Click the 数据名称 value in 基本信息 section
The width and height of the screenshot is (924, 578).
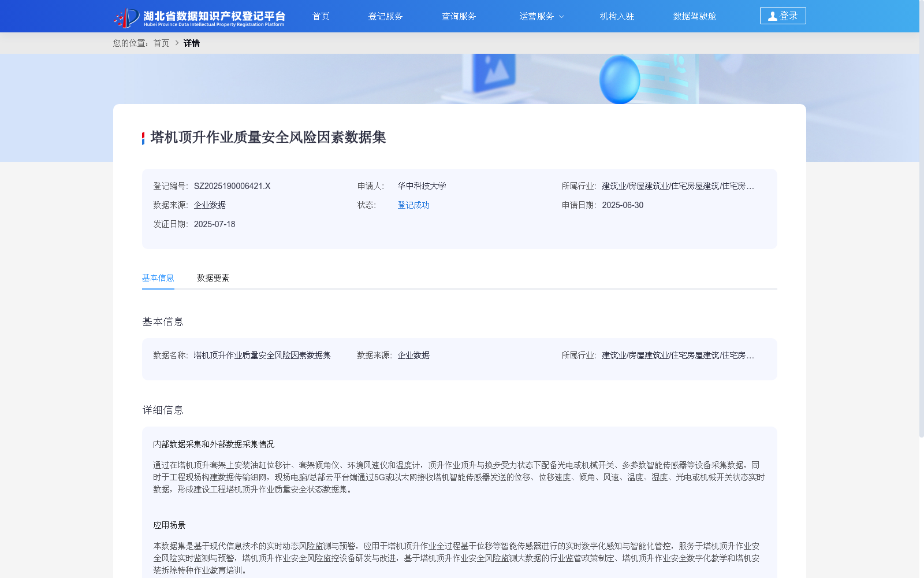[x=262, y=355]
